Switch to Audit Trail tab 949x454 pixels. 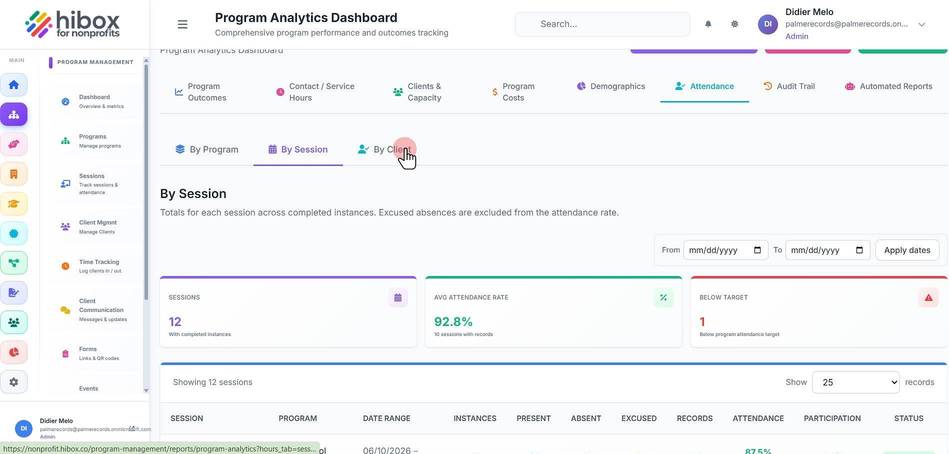tap(789, 86)
